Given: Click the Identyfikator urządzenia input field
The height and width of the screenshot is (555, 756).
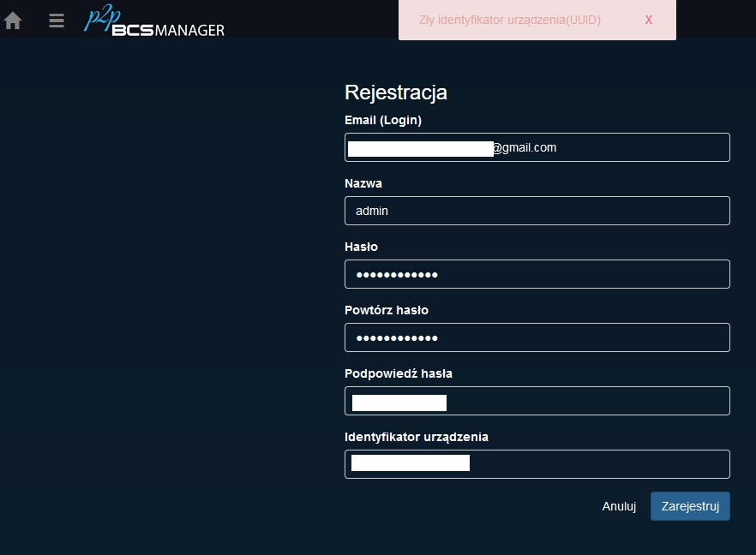Looking at the screenshot, I should 537,464.
